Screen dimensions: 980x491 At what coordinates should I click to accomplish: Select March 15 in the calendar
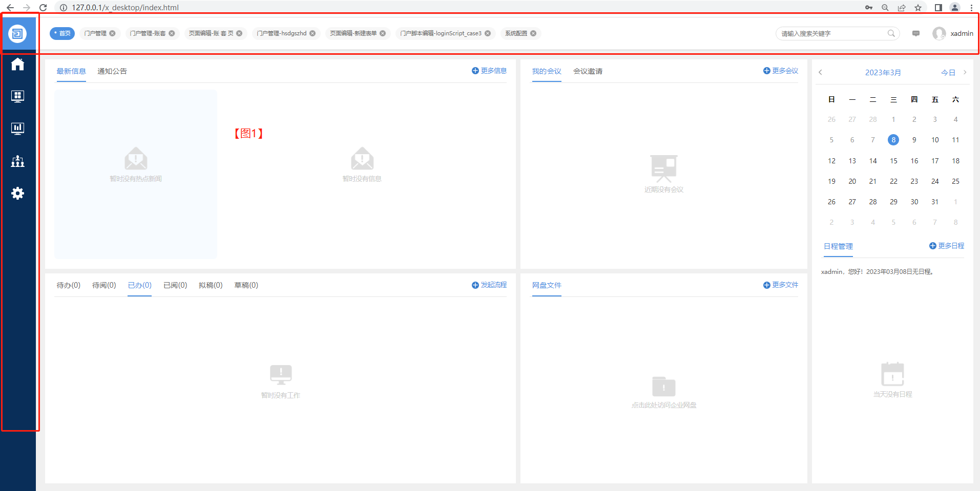point(893,161)
